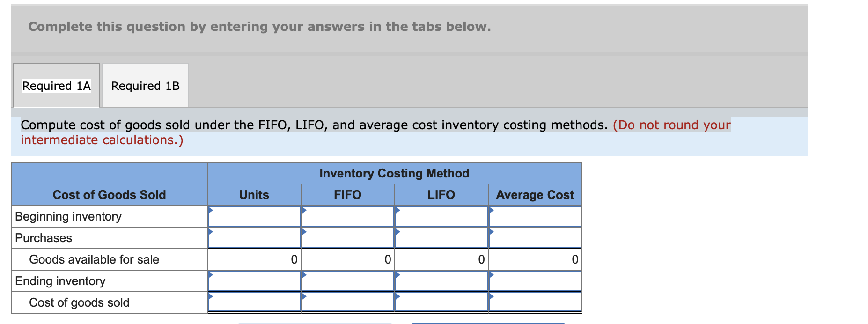Select the Beginning inventory LIFO input field
868x324 pixels.
pyautogui.click(x=441, y=216)
